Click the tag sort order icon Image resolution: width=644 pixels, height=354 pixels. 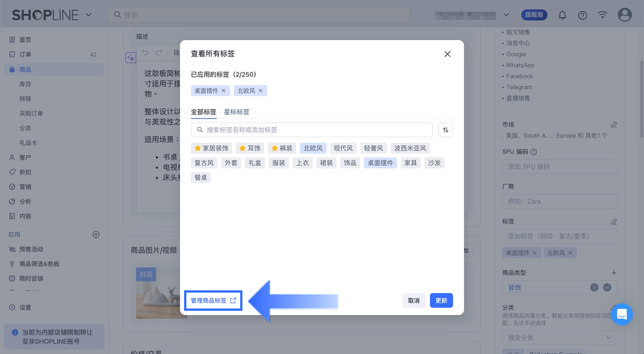pos(445,130)
